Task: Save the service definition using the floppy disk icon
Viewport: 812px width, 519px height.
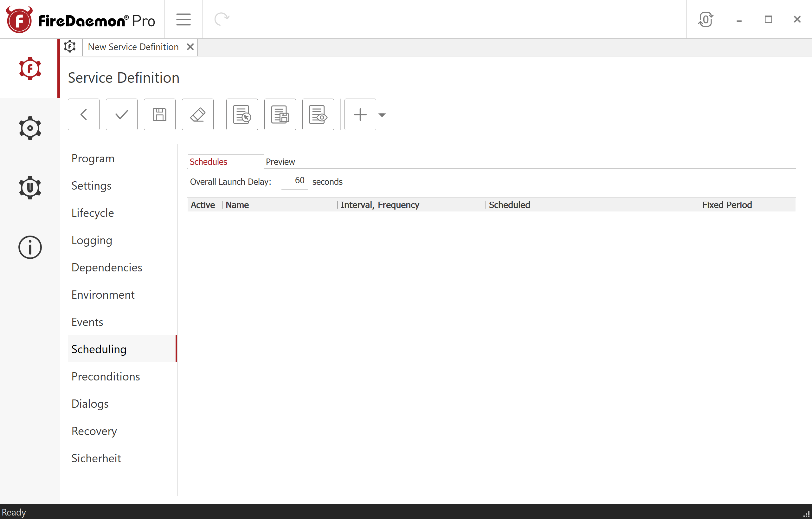Action: pyautogui.click(x=159, y=114)
